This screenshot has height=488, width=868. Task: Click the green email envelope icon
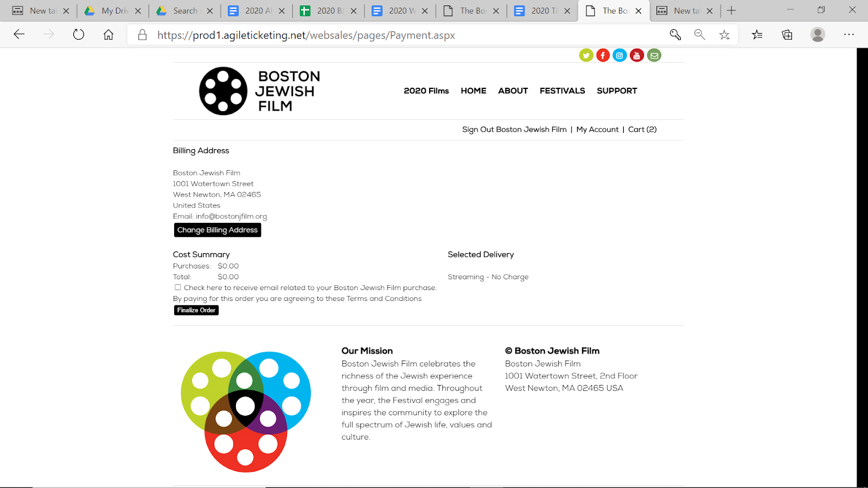pos(654,55)
